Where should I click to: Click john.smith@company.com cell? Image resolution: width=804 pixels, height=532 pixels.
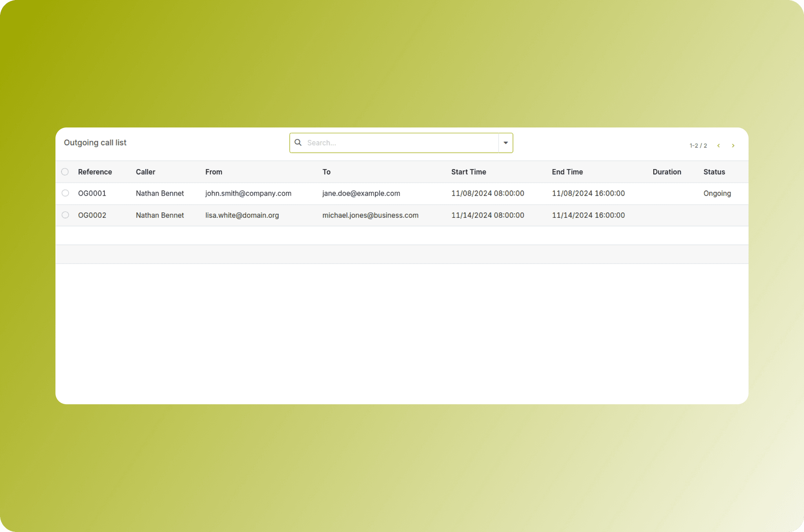click(x=248, y=193)
